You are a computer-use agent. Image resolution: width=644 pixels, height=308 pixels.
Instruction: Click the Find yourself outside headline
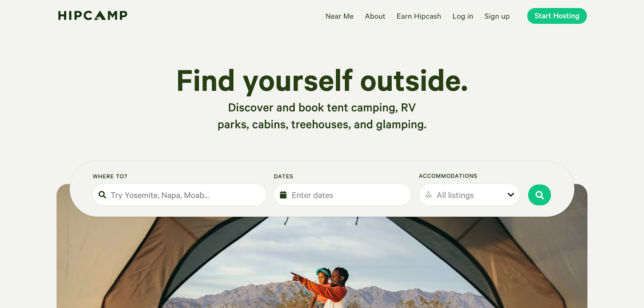(x=322, y=81)
